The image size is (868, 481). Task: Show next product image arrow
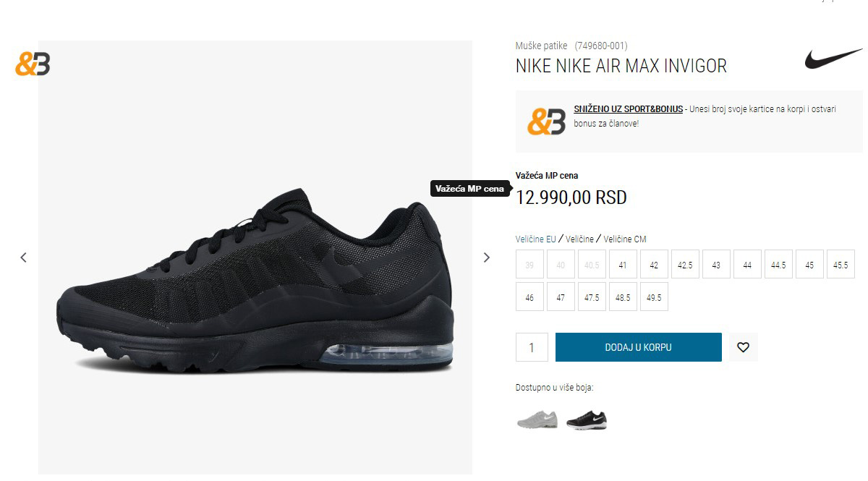click(x=486, y=257)
